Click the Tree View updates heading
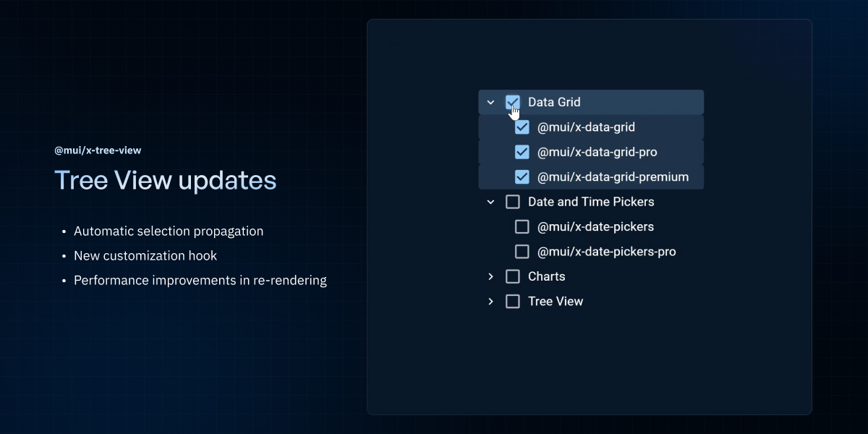868x434 pixels. click(x=166, y=180)
